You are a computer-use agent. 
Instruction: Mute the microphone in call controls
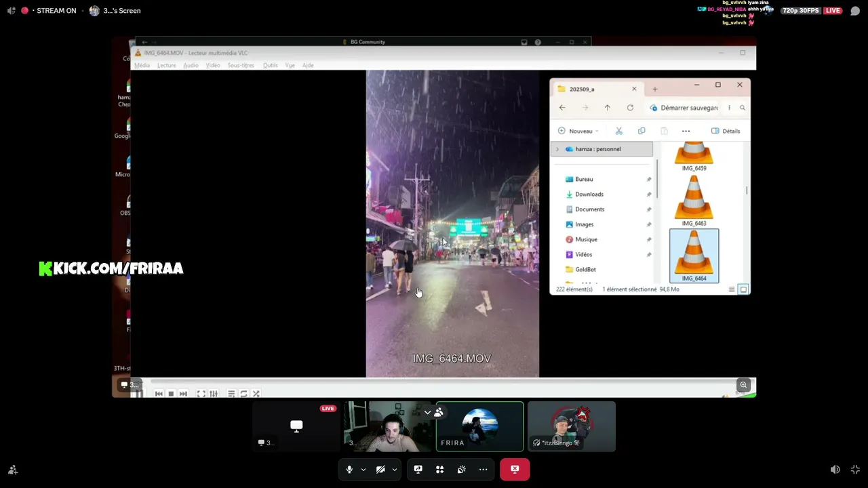coord(349,469)
